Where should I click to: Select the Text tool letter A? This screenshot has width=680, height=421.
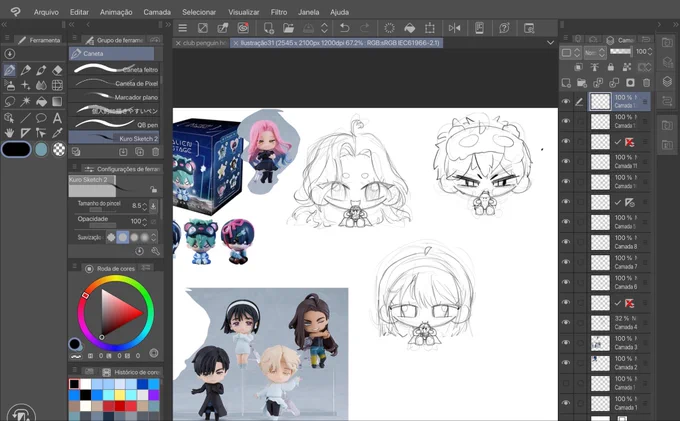57,117
